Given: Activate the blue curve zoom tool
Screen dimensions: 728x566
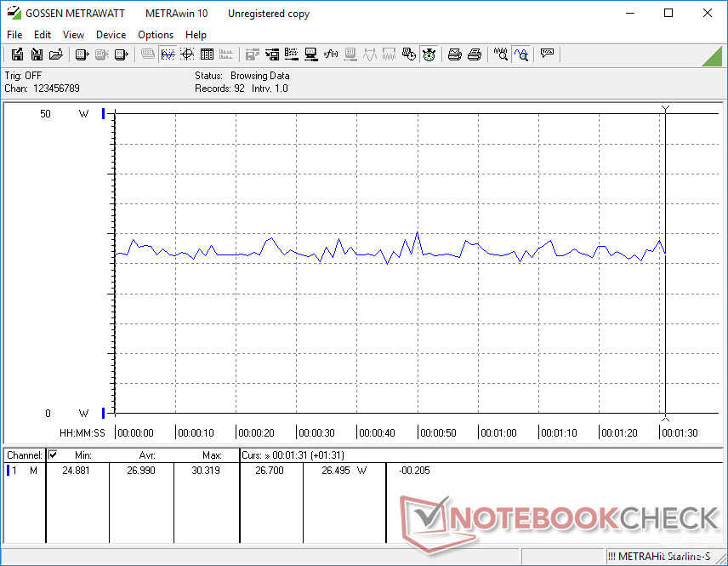Looking at the screenshot, I should point(521,54).
